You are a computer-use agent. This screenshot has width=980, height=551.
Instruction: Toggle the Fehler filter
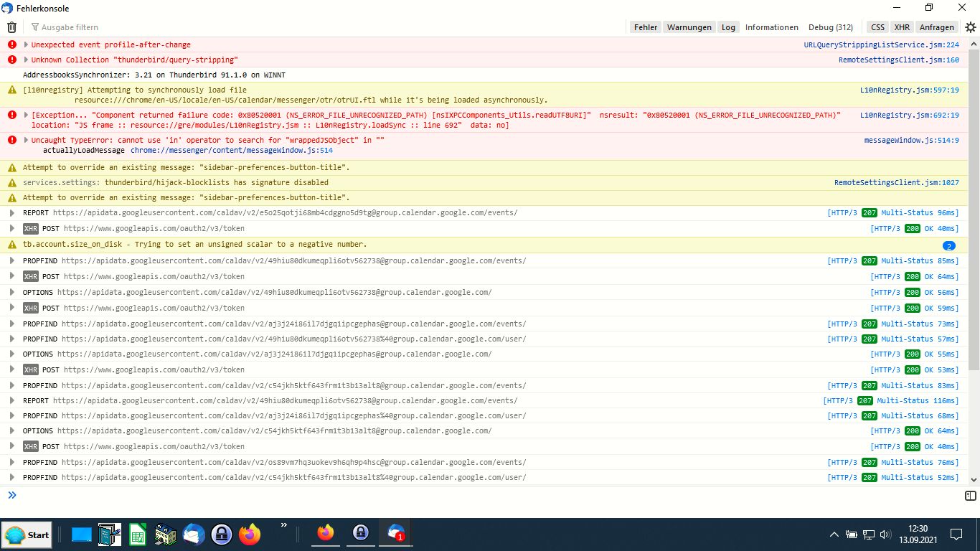[x=645, y=27]
